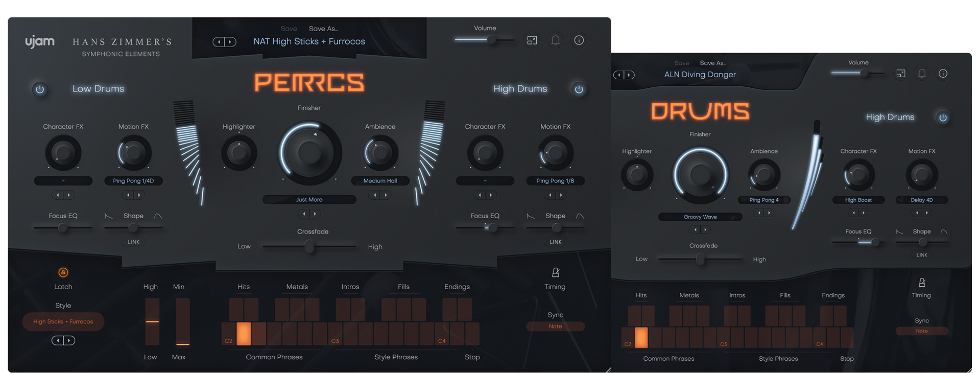This screenshot has height=373, width=980.
Task: Click the Fills label in DRUMS window
Action: click(785, 296)
